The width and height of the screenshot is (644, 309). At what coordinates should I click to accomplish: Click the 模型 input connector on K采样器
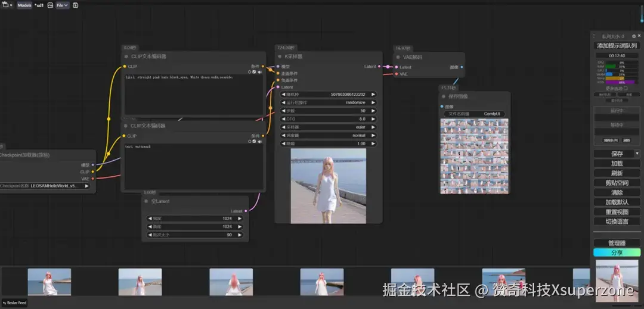click(278, 67)
